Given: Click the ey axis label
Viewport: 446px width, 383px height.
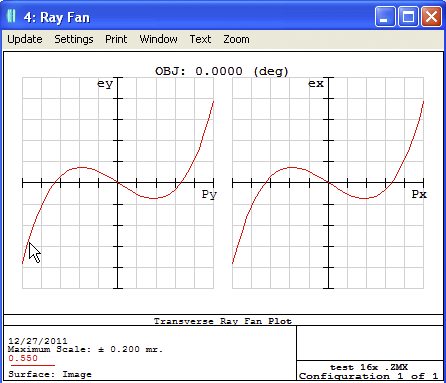Looking at the screenshot, I should tap(105, 84).
